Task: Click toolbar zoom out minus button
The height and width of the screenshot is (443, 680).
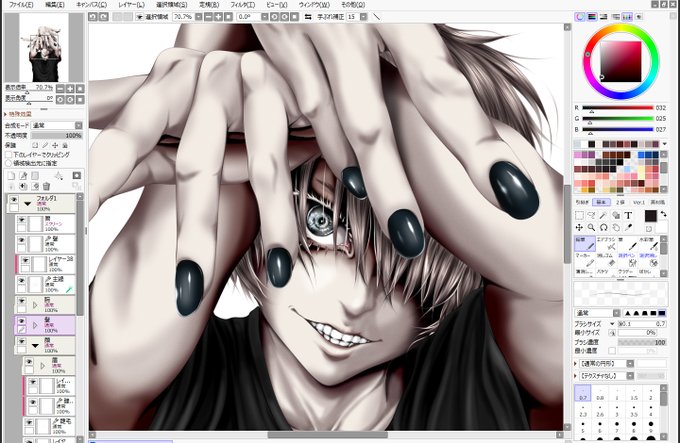Action: 208,16
